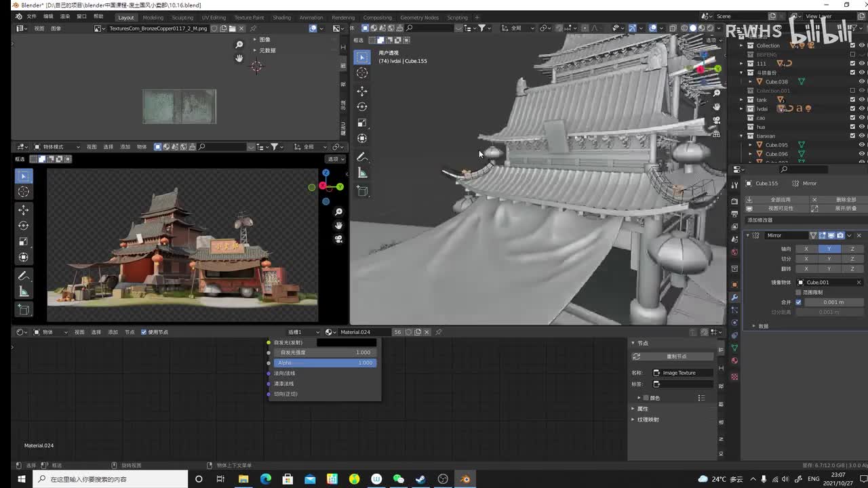
Task: Select the Rotate tool in the 3D viewport toolbar
Action: [362, 106]
